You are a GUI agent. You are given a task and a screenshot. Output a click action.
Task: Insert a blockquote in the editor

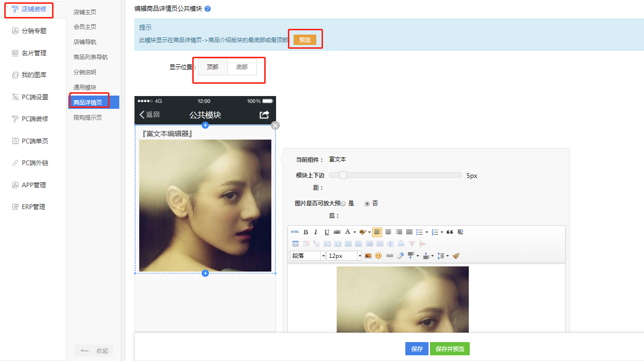pyautogui.click(x=450, y=232)
